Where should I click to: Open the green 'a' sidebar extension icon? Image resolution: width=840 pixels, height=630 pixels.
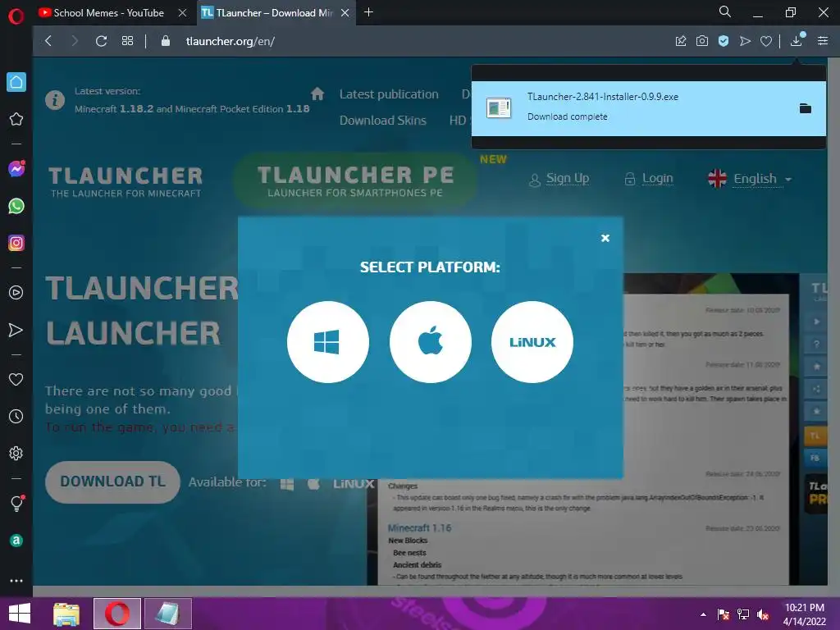tap(16, 541)
